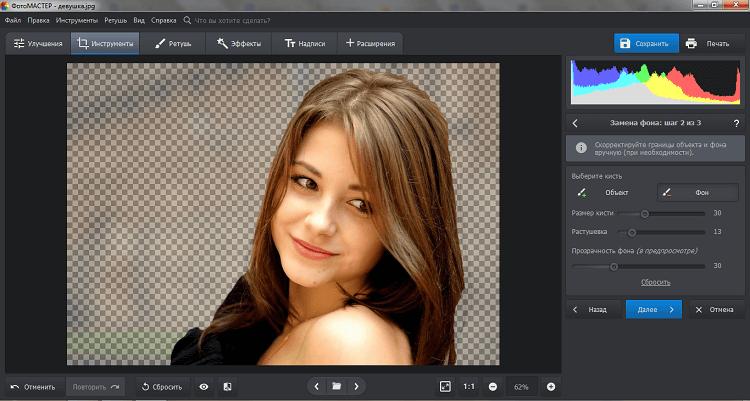Open the zoom percentage 62% box
Image resolution: width=750 pixels, height=401 pixels.
pyautogui.click(x=521, y=386)
